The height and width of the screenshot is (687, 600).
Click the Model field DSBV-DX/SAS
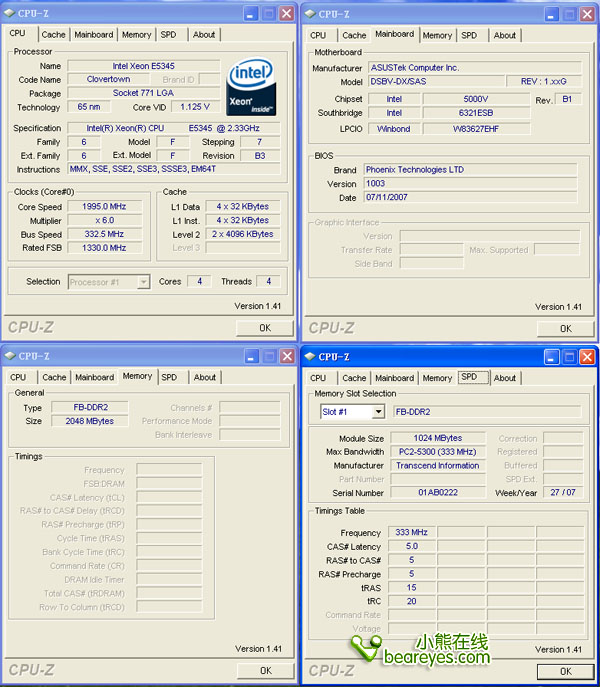[436, 81]
